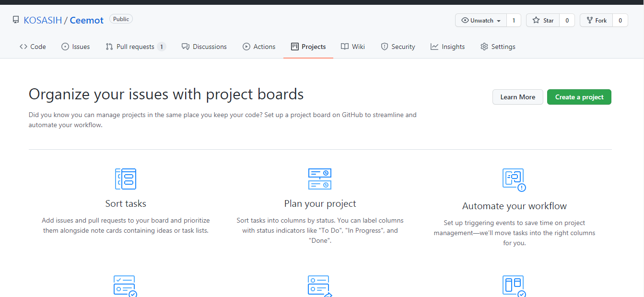Click the heading about organizing issues with boards
This screenshot has width=644, height=297.
[x=166, y=94]
